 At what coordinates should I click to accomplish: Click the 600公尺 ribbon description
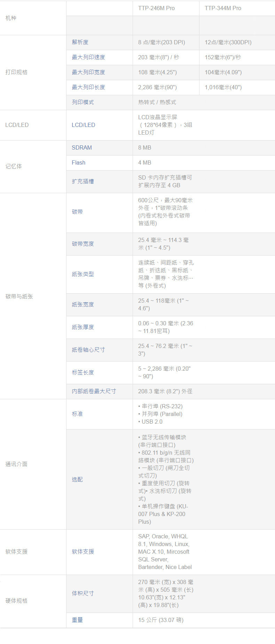(x=165, y=212)
